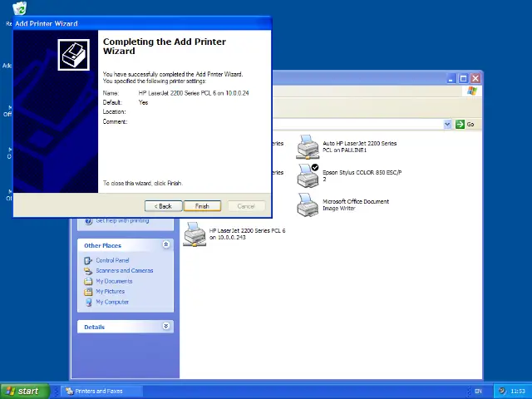Click the system tray notification icon
Viewport: 532px width, 399px height.
coord(502,391)
